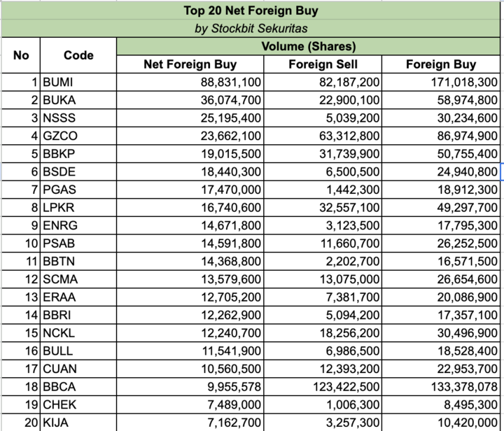Select the "by Stockbit Sekuritas" subtitle cell
Screen dimensions: 504x431
(x=250, y=29)
